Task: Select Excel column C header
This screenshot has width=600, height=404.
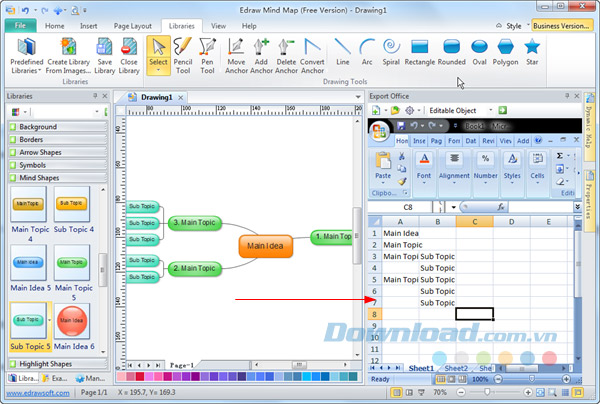Action: click(474, 222)
